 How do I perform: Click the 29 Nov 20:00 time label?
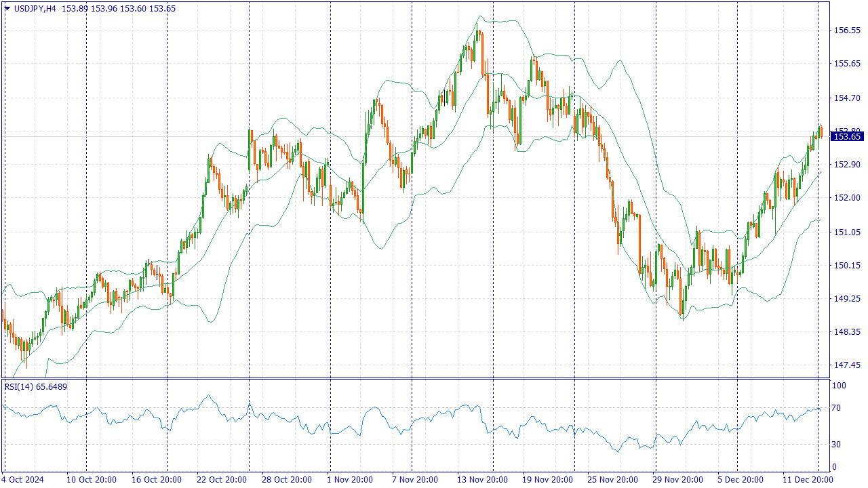pos(678,480)
